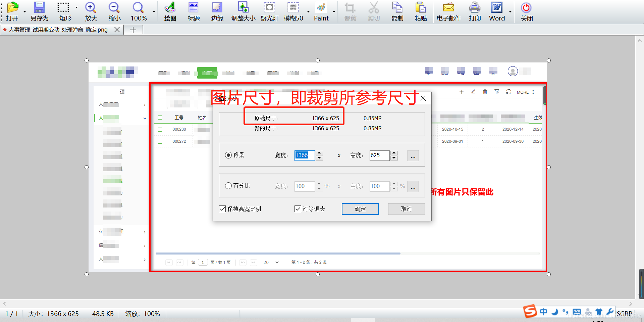Apply edge effect with 边缘 icon
Image resolution: width=644 pixels, height=322 pixels.
coord(217,11)
